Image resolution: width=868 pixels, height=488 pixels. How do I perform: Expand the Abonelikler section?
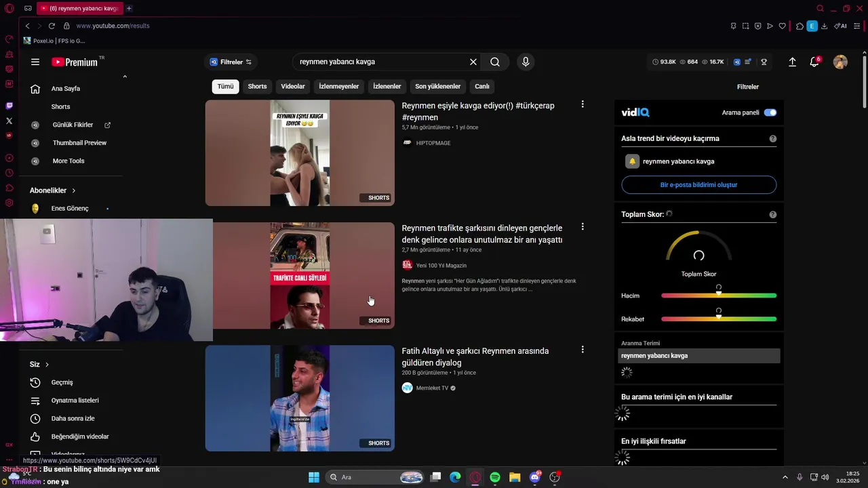click(53, 190)
